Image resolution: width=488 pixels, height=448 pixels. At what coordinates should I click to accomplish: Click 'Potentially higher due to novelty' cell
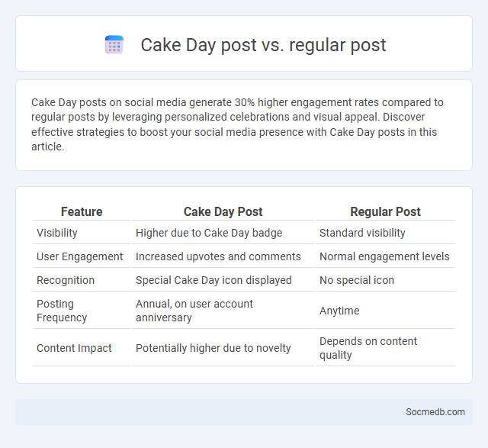coord(213,348)
